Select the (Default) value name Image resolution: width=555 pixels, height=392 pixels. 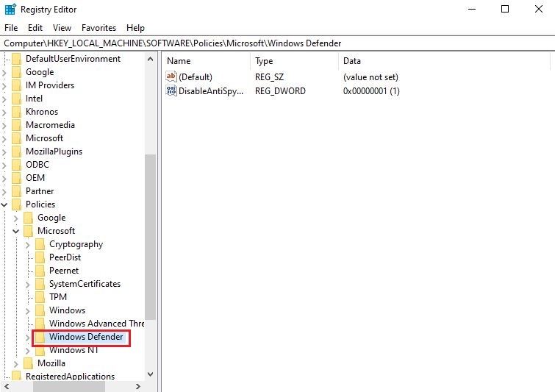click(196, 76)
